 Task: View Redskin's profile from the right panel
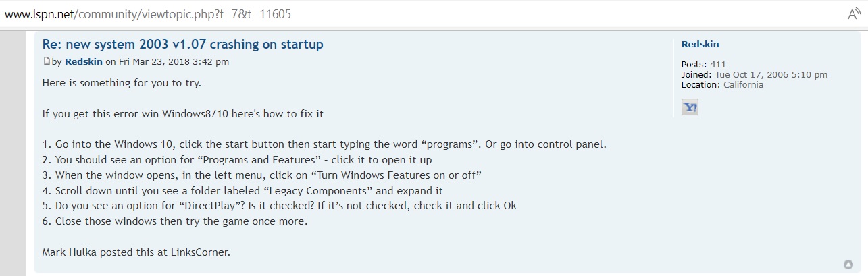pyautogui.click(x=700, y=44)
